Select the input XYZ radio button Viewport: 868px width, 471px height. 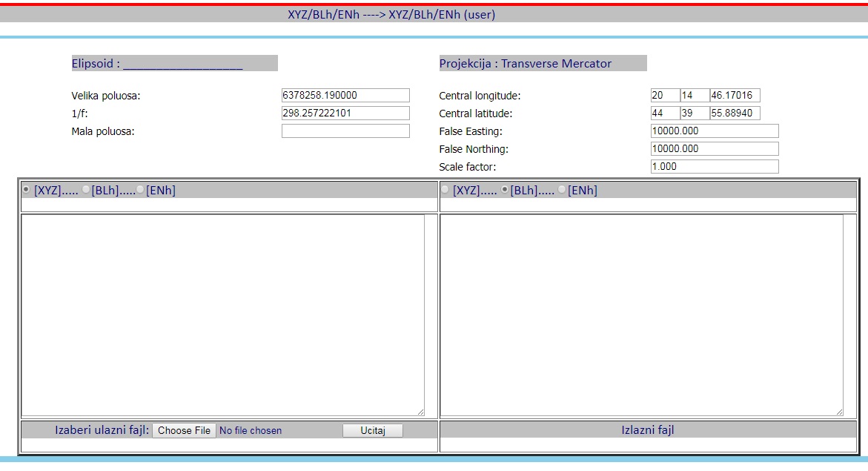(x=27, y=190)
